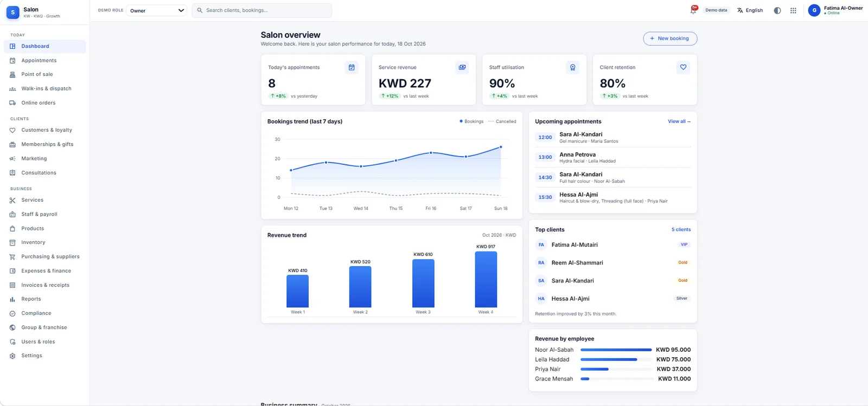Image resolution: width=868 pixels, height=406 pixels.
Task: Click Noor Al-Sabah's revenue progress bar
Action: 616,350
